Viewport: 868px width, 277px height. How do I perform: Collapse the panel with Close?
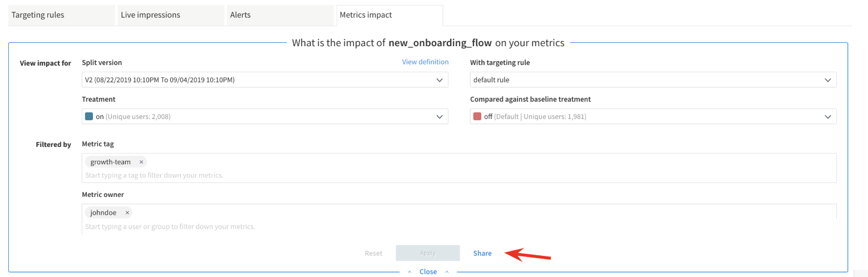pyautogui.click(x=428, y=271)
